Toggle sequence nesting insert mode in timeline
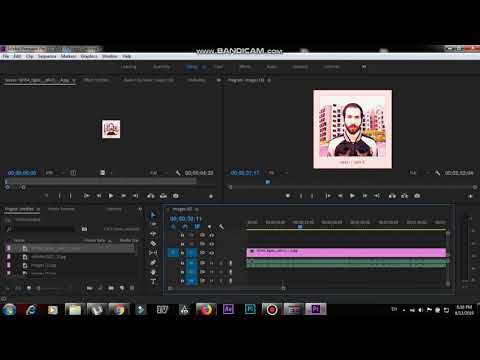The width and height of the screenshot is (480, 360). (173, 227)
